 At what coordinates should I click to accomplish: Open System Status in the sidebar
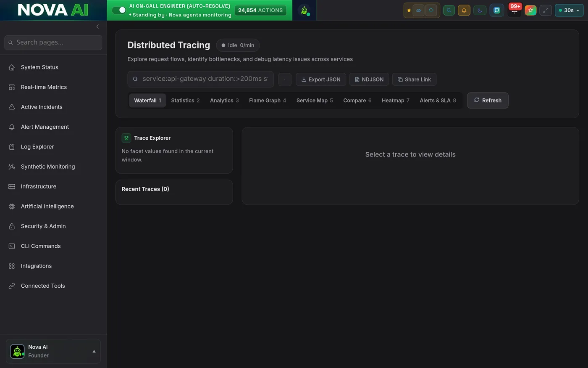53,67
